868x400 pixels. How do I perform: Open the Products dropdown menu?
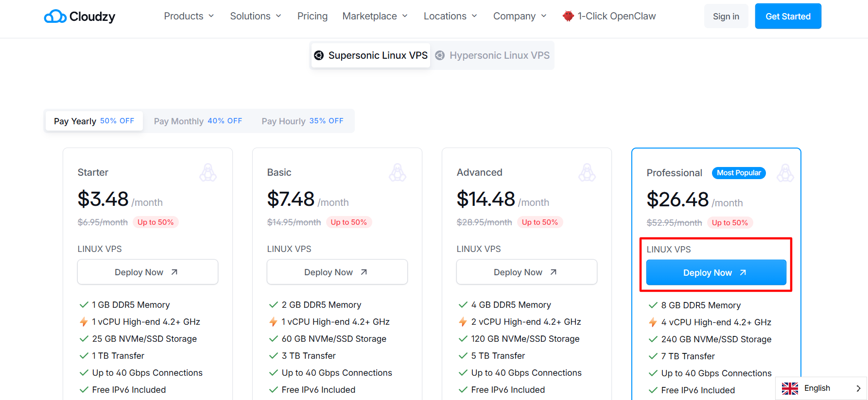pyautogui.click(x=189, y=16)
